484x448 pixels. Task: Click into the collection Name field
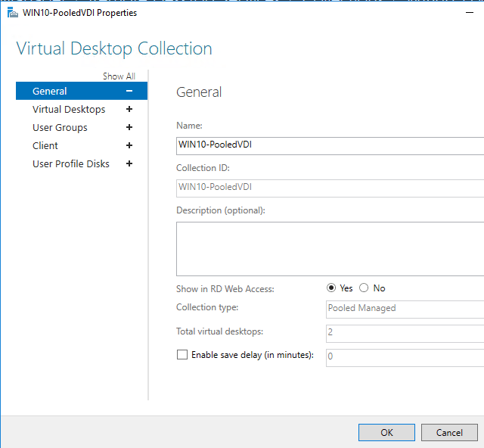tap(330, 145)
